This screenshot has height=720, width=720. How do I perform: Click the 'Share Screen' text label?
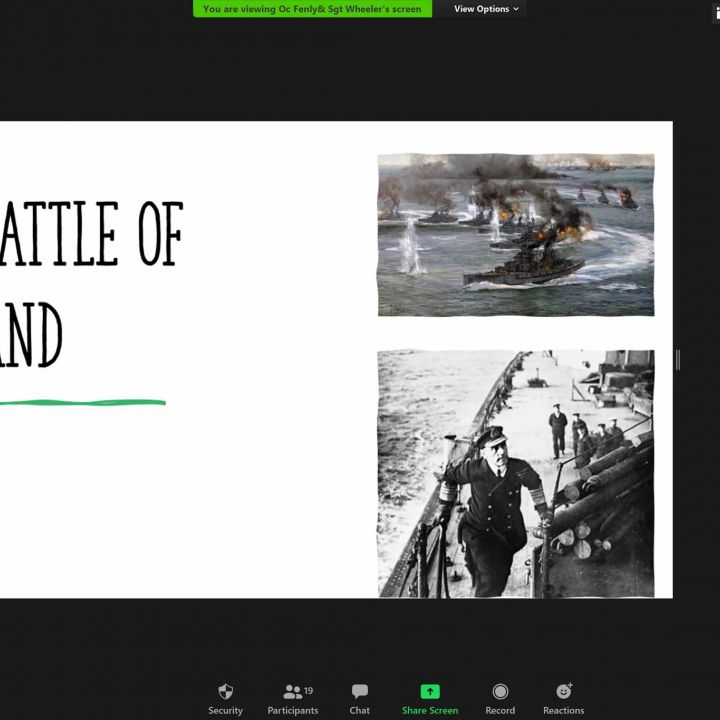point(430,711)
